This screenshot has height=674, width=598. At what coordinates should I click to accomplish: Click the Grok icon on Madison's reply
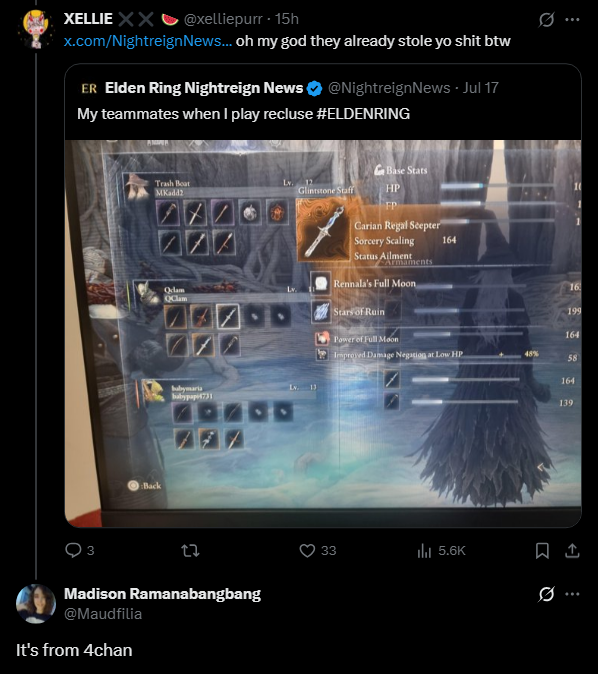point(546,594)
